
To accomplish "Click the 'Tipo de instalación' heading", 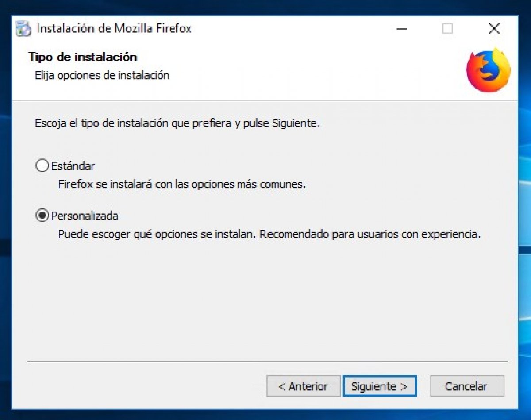I will (x=83, y=57).
